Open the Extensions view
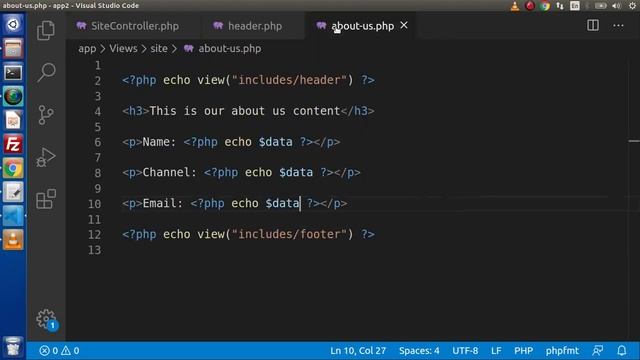 coord(46,199)
